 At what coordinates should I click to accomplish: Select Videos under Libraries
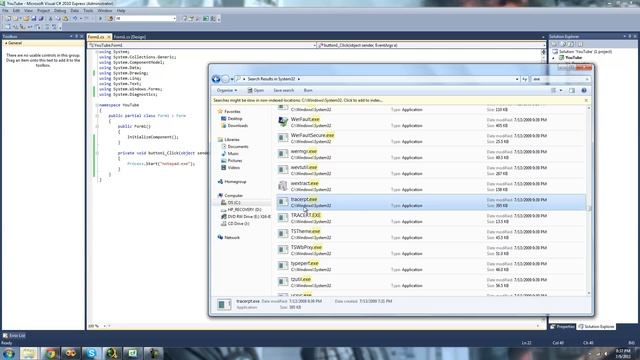click(231, 168)
